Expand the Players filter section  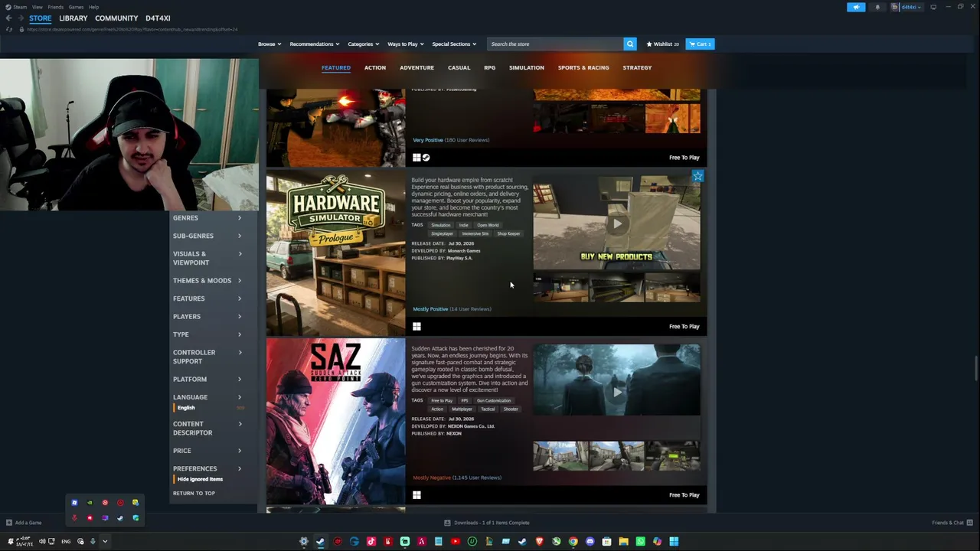pyautogui.click(x=207, y=317)
